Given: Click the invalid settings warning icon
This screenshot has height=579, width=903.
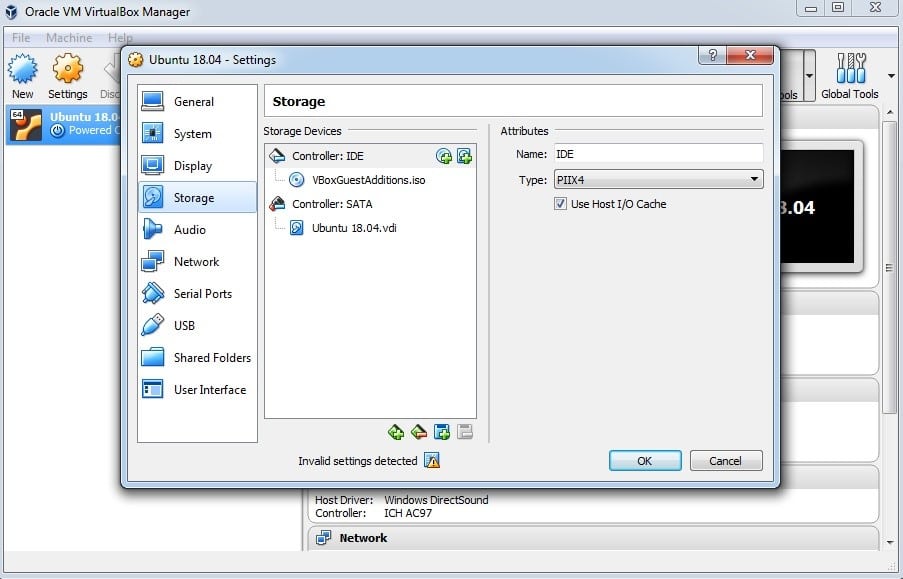Looking at the screenshot, I should (432, 460).
